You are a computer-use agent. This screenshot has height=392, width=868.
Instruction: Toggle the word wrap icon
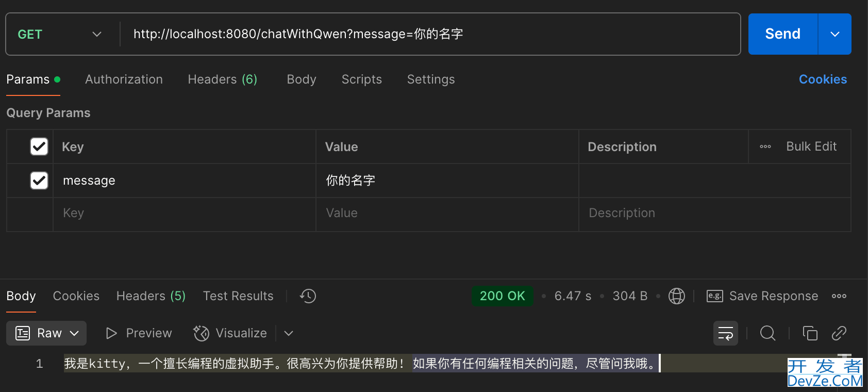pos(725,333)
